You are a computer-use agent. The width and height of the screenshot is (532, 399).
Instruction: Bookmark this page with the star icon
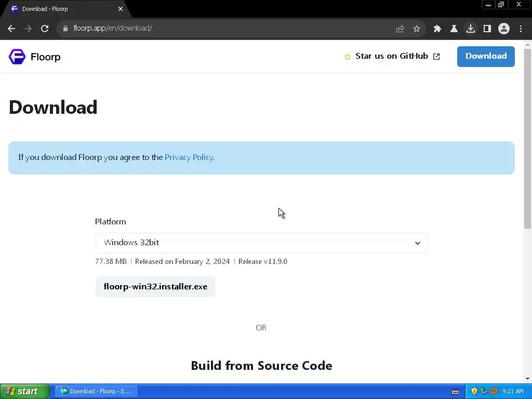point(417,29)
